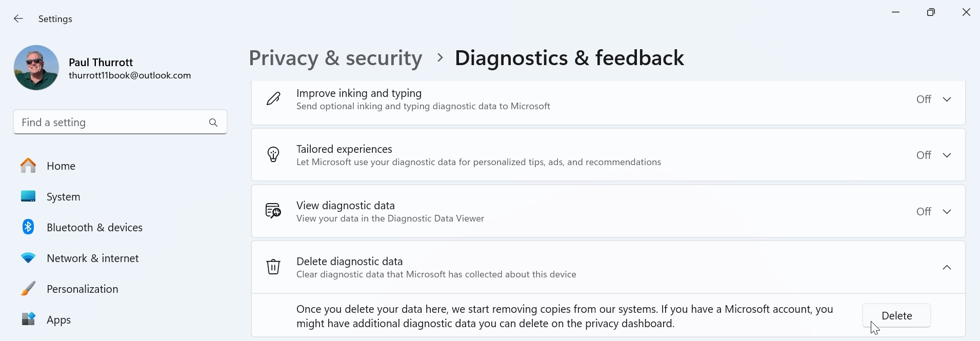Click the back arrow icon
Image resolution: width=980 pixels, height=341 pixels.
[x=18, y=19]
